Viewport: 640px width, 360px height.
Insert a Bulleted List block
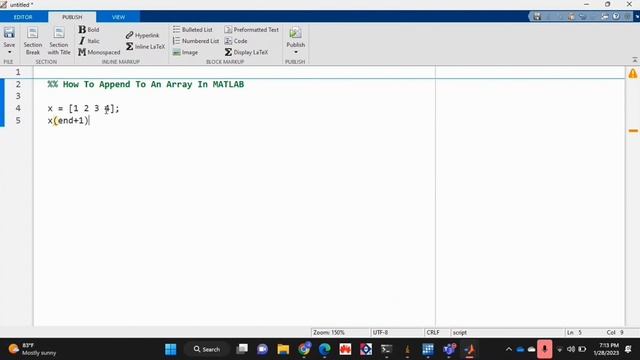click(x=193, y=30)
